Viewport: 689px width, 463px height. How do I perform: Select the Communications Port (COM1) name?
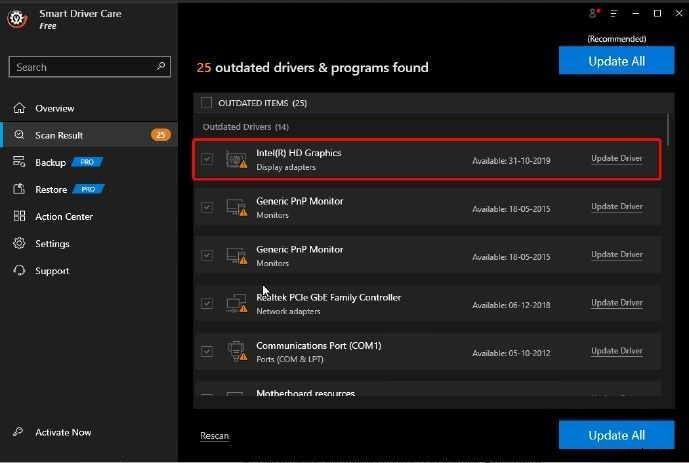coord(319,346)
